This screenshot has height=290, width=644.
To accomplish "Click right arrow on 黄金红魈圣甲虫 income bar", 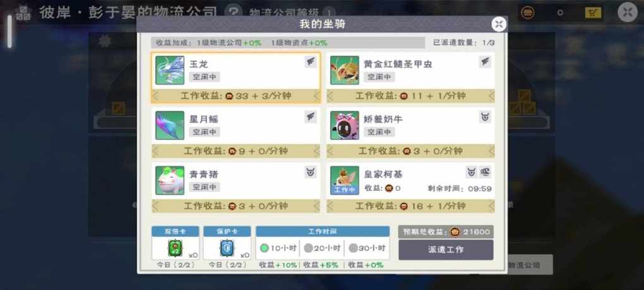I will (491, 95).
